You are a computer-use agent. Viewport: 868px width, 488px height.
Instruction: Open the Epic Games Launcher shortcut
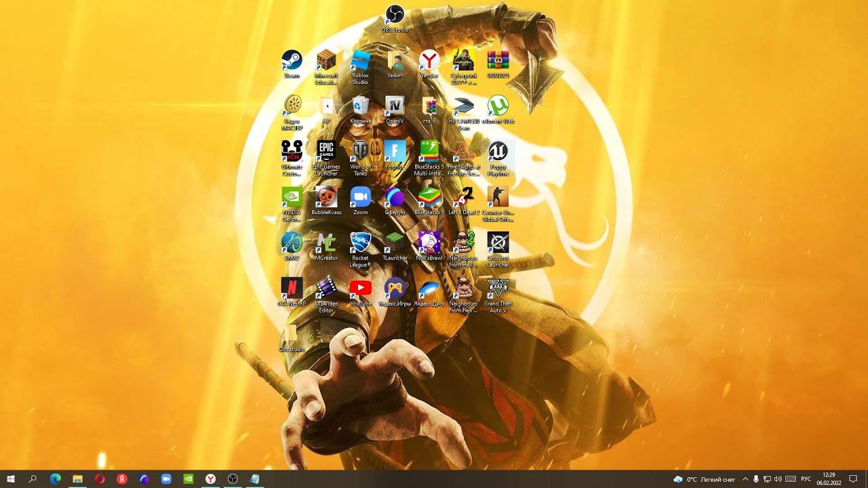[x=326, y=158]
